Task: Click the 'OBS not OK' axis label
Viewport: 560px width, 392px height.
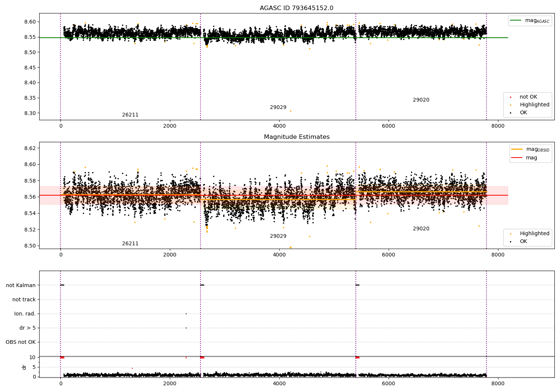Action: pyautogui.click(x=21, y=342)
